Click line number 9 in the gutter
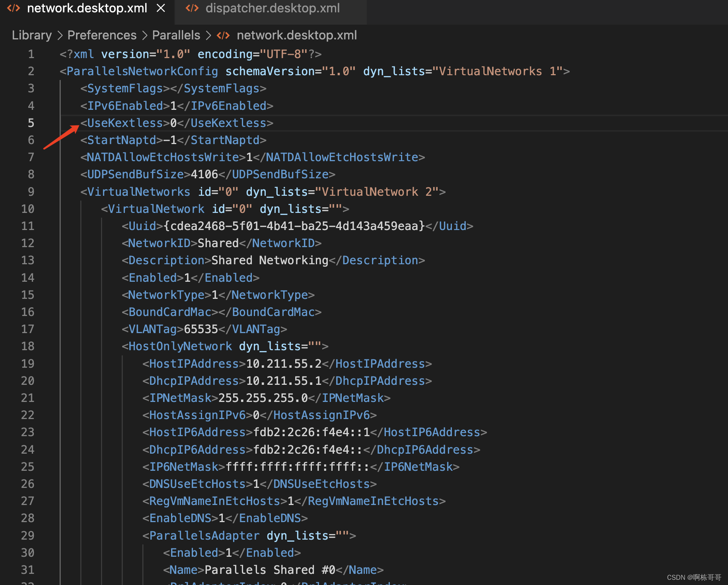728x585 pixels. coord(31,192)
